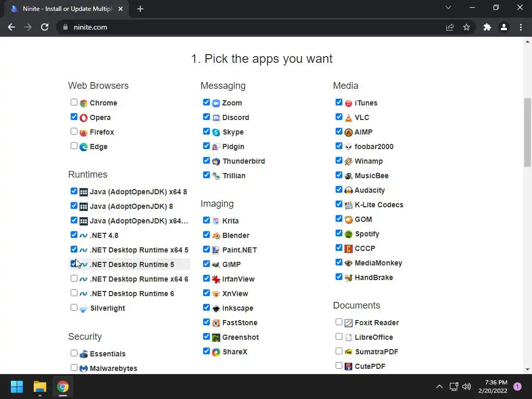
Task: Click the Foxit Reader icon
Action: click(x=349, y=323)
